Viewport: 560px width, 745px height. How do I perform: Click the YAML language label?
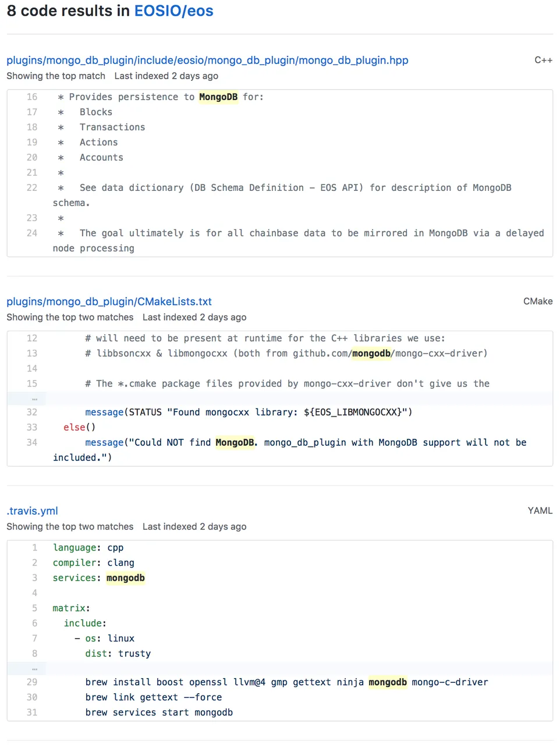(540, 510)
